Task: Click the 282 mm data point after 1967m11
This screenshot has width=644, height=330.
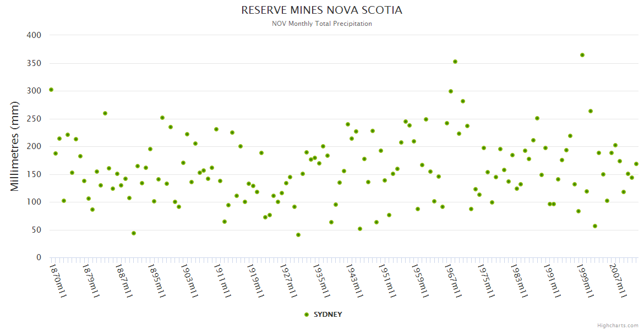Action: tap(463, 101)
